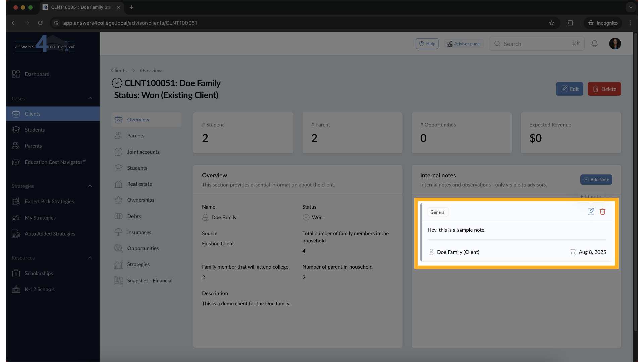
Task: Click the edit note pencil icon
Action: pos(591,212)
